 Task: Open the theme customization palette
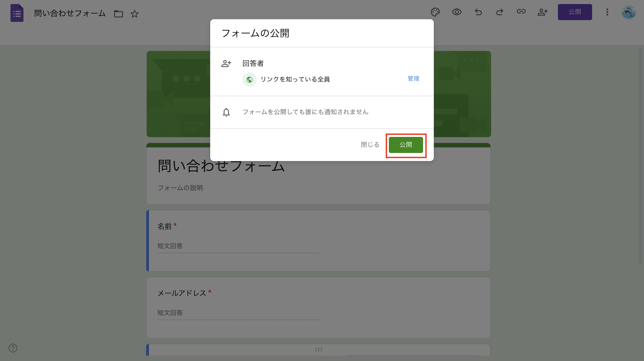435,12
